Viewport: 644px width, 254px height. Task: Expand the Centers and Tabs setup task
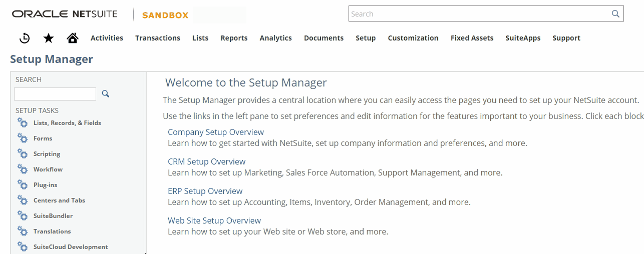59,200
